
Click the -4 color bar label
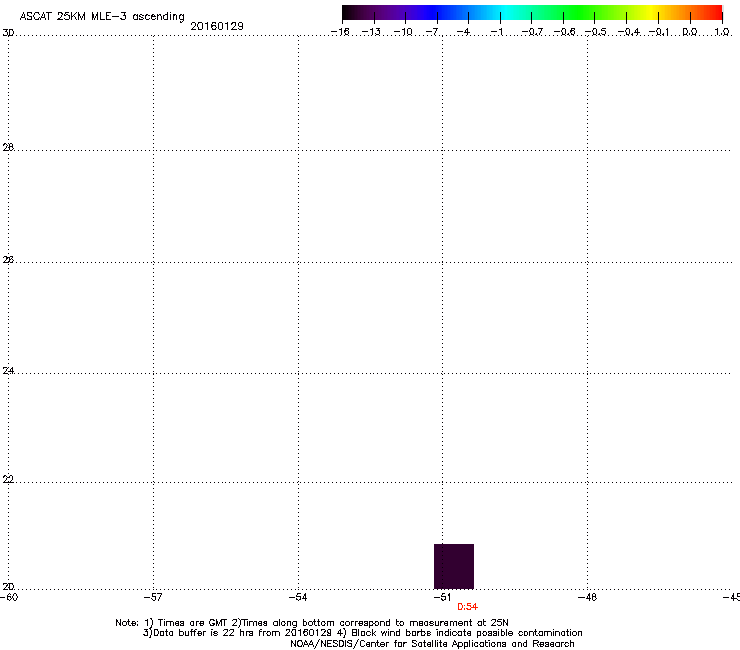coord(464,32)
